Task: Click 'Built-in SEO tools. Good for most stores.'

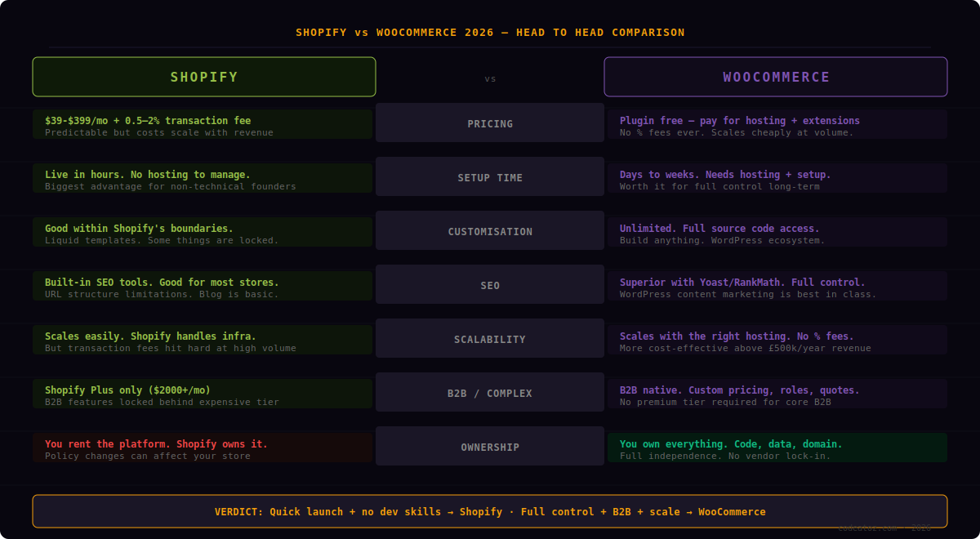Action: pos(162,282)
